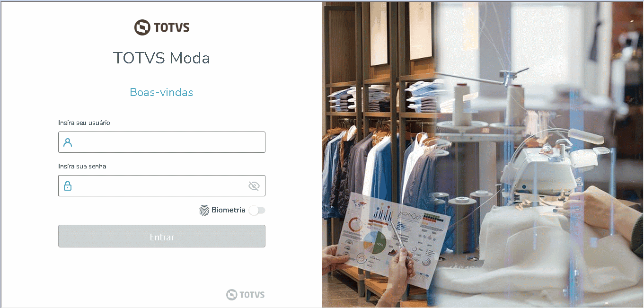This screenshot has width=644, height=308.
Task: Focus the username input field
Action: [162, 142]
